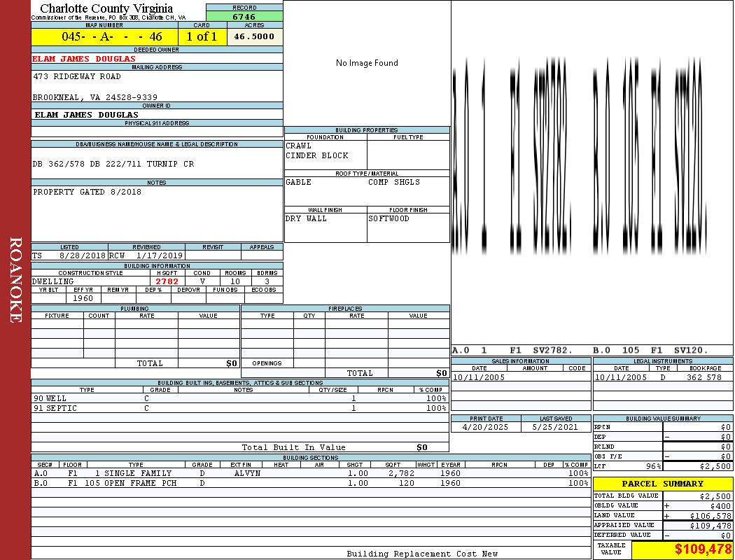Click square footage 120 for section B.0
Screen dimensions: 735x560
406,483
